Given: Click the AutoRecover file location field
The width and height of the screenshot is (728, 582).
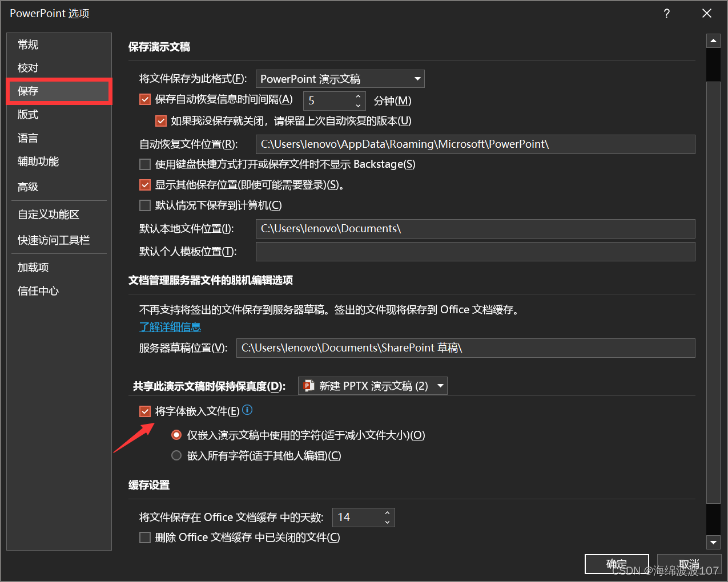Looking at the screenshot, I should [475, 144].
